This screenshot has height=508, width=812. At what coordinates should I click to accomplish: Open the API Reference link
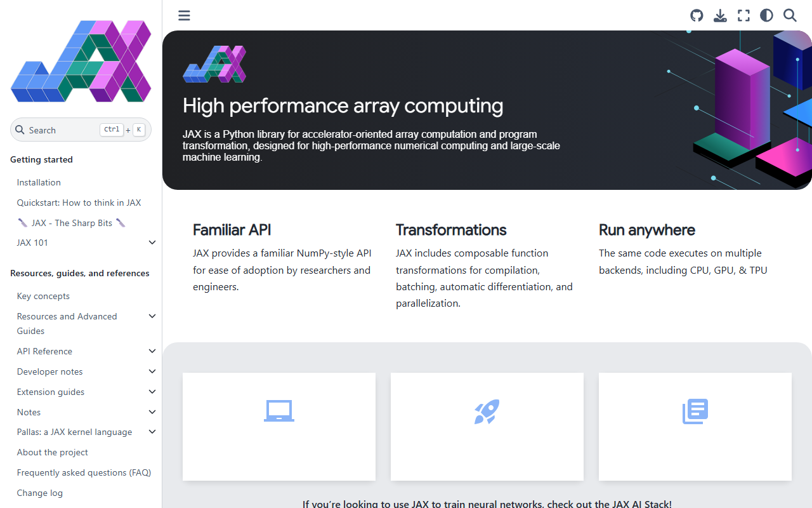tap(44, 351)
